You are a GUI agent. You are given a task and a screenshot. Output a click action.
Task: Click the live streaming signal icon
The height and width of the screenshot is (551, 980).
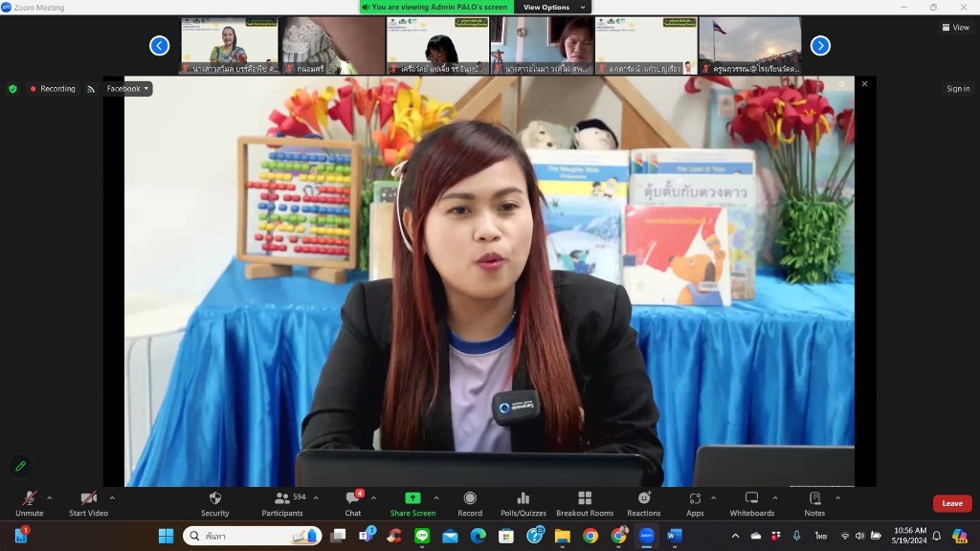91,89
